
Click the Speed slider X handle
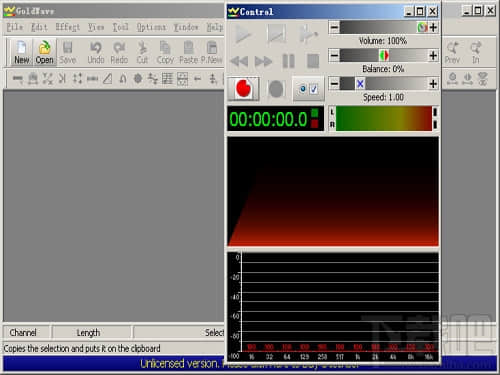tap(360, 84)
